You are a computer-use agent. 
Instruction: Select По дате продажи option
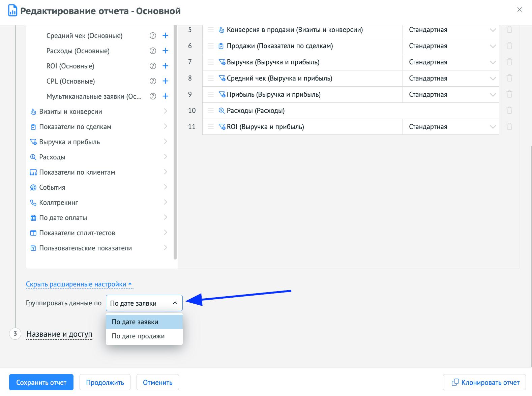tap(138, 336)
